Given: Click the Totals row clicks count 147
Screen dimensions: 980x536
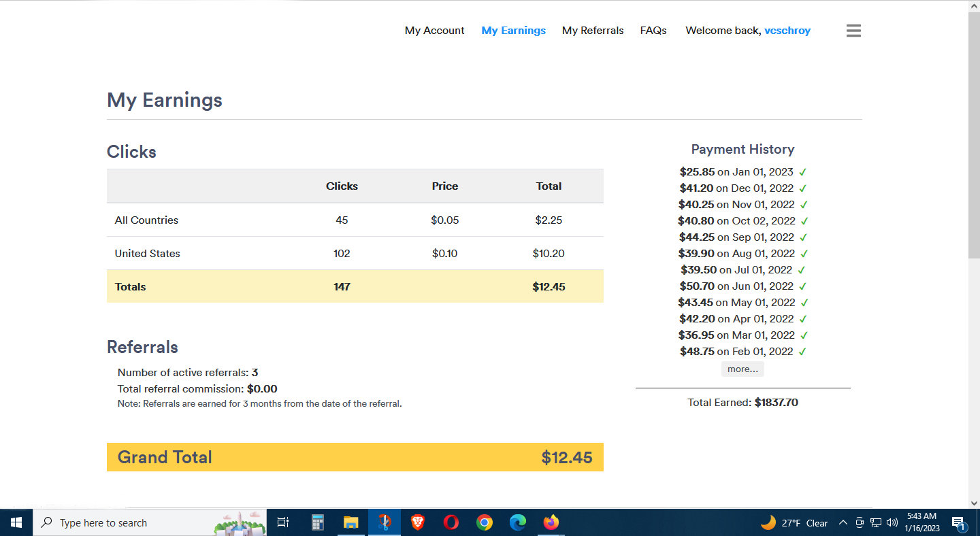Looking at the screenshot, I should (x=342, y=287).
